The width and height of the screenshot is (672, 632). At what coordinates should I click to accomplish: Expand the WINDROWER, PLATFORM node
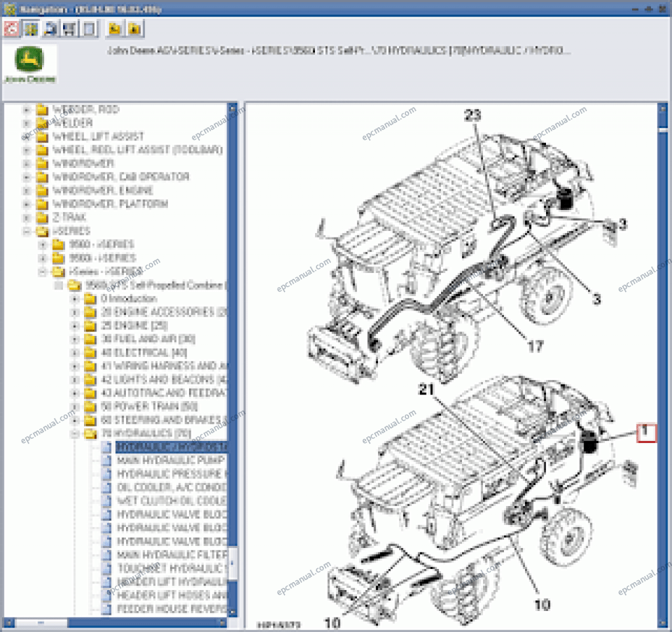pyautogui.click(x=26, y=204)
